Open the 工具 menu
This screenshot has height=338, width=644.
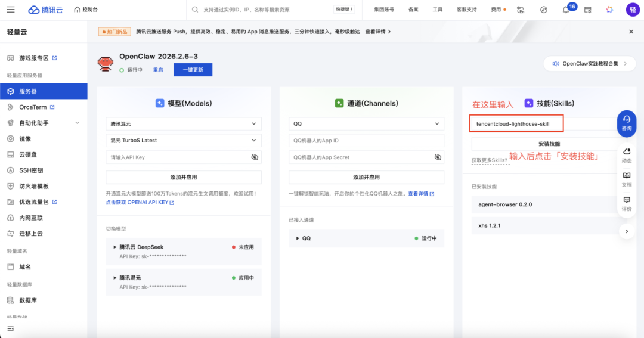click(438, 10)
